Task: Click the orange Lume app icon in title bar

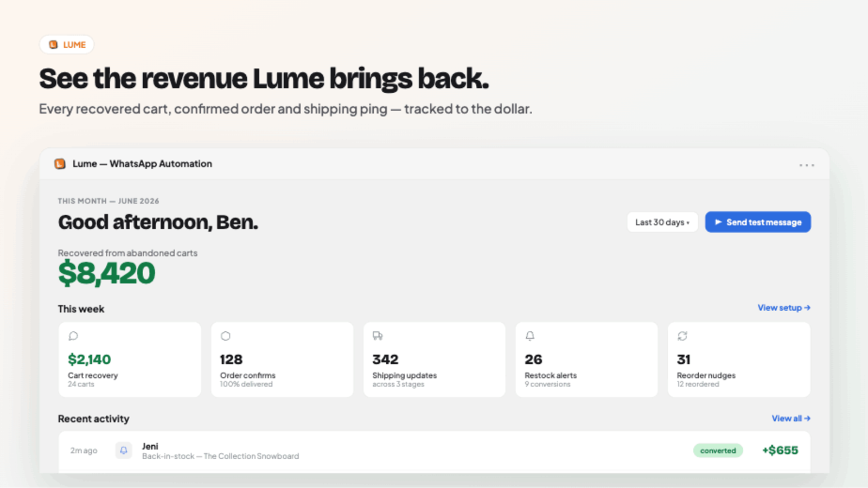Action: 60,164
